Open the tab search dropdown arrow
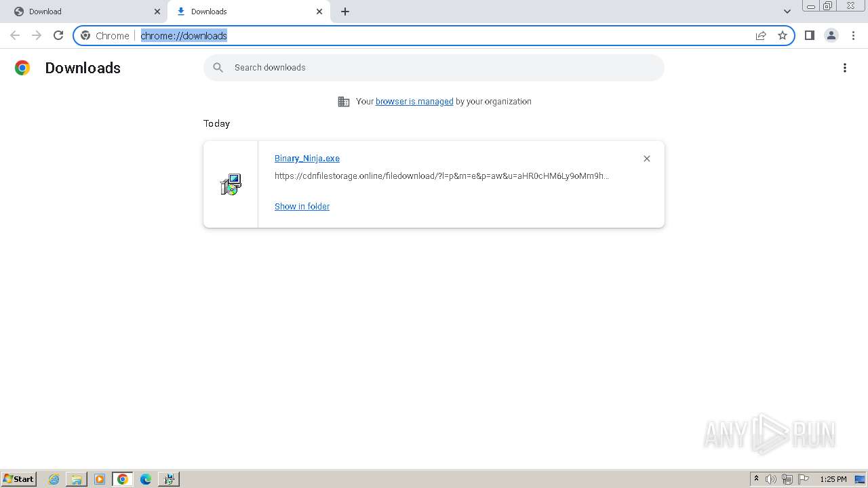 pos(787,12)
